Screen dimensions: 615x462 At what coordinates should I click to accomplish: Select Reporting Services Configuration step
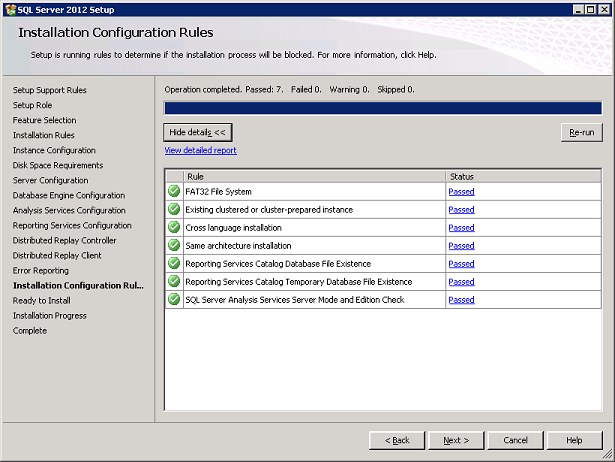click(72, 226)
